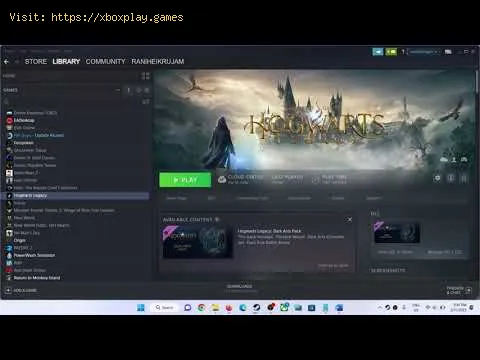Open the DLC thumbnail in right panel
The width and height of the screenshot is (480, 360).
pos(397,232)
